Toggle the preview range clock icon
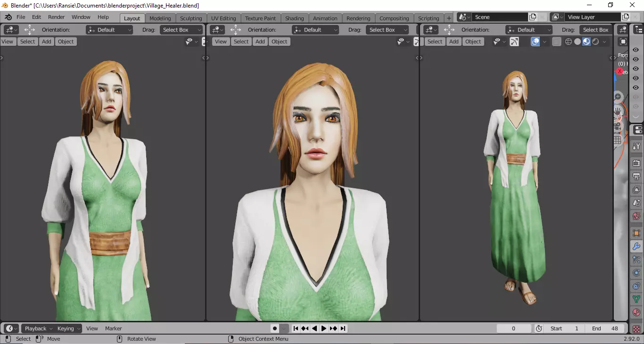 [539, 328]
